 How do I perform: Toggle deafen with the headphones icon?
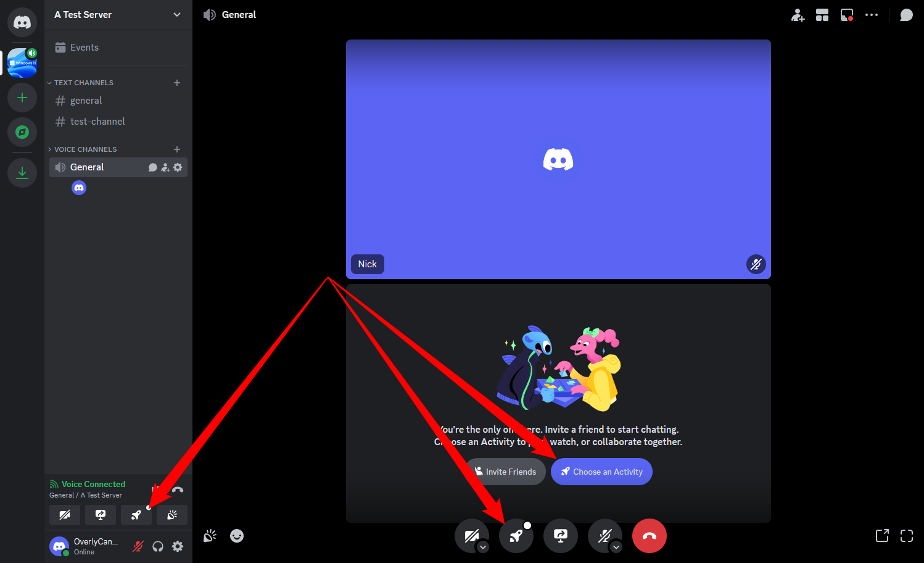tap(158, 546)
